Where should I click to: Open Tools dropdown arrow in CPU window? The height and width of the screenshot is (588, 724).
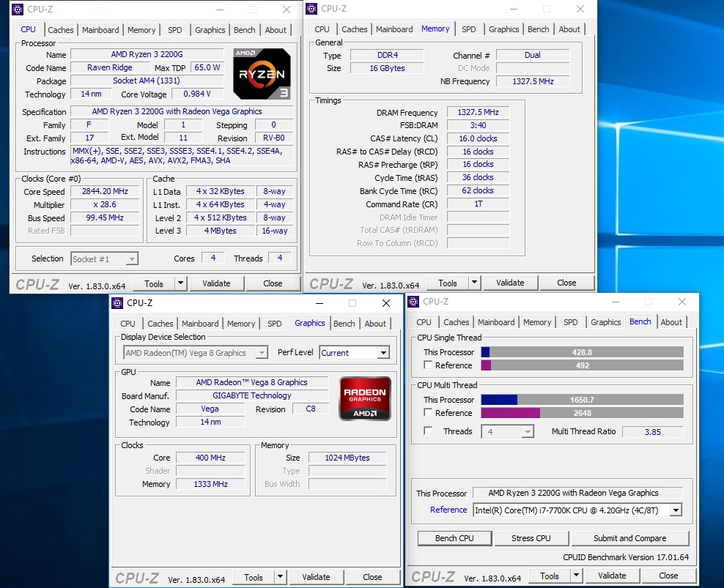pyautogui.click(x=180, y=283)
